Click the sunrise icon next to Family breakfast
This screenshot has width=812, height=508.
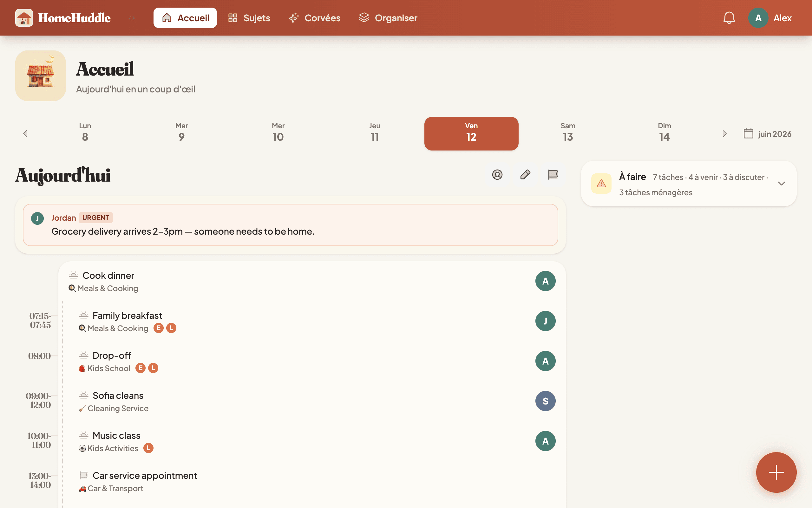(83, 315)
